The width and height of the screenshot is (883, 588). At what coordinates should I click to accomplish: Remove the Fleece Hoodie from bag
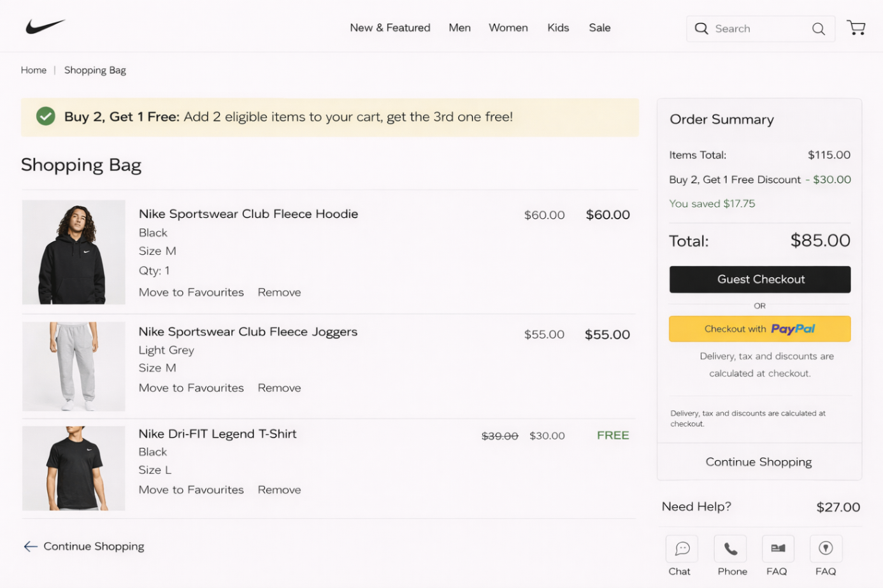pyautogui.click(x=279, y=292)
